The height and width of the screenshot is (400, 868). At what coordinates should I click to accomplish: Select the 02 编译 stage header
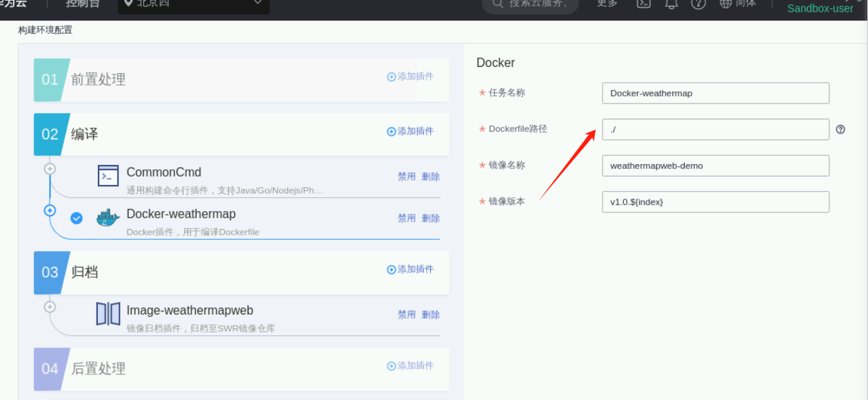(x=241, y=134)
